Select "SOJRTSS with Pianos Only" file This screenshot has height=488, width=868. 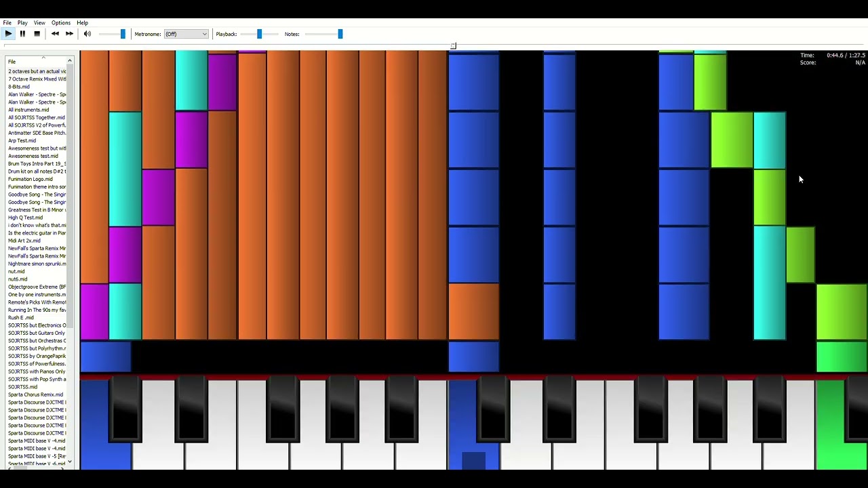pos(37,371)
